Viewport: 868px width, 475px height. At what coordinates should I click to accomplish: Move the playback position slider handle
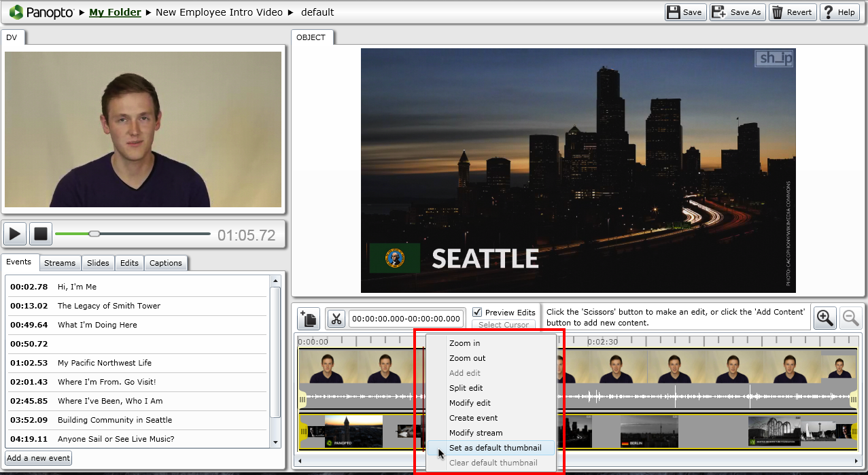coord(94,234)
